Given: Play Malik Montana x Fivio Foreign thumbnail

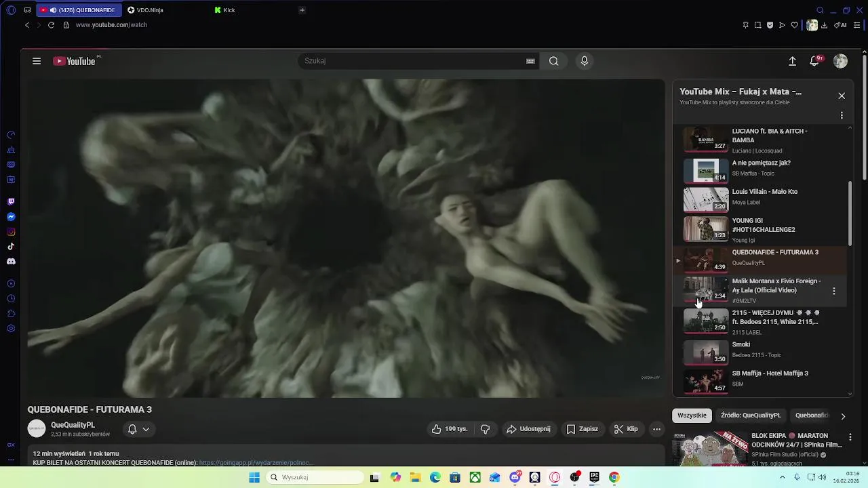Looking at the screenshot, I should (x=705, y=289).
